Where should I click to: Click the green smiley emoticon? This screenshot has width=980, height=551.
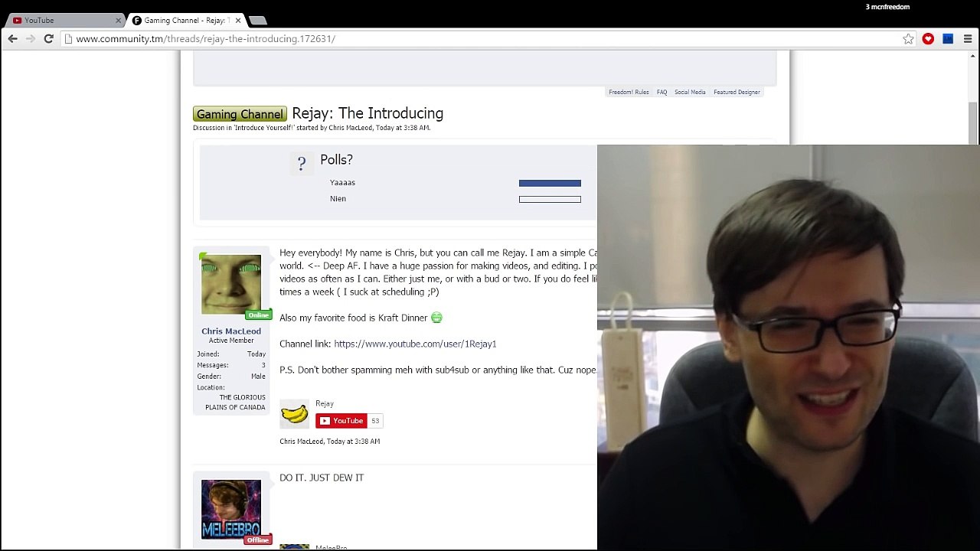[x=436, y=318]
